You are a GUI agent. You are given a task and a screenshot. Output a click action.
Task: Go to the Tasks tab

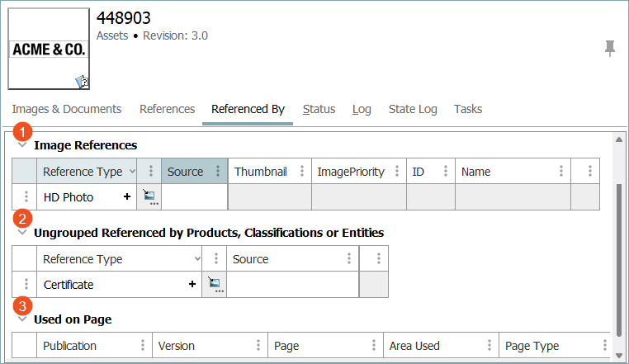pos(468,109)
